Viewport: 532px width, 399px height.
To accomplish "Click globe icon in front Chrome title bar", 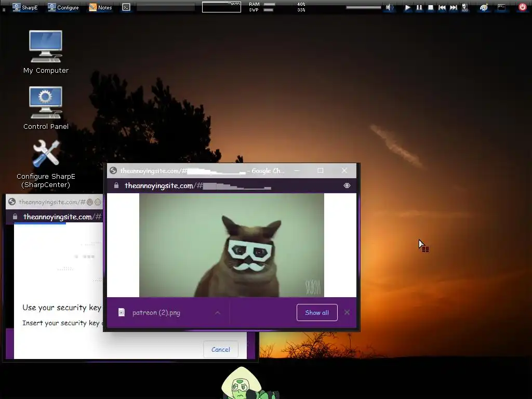I will 113,170.
